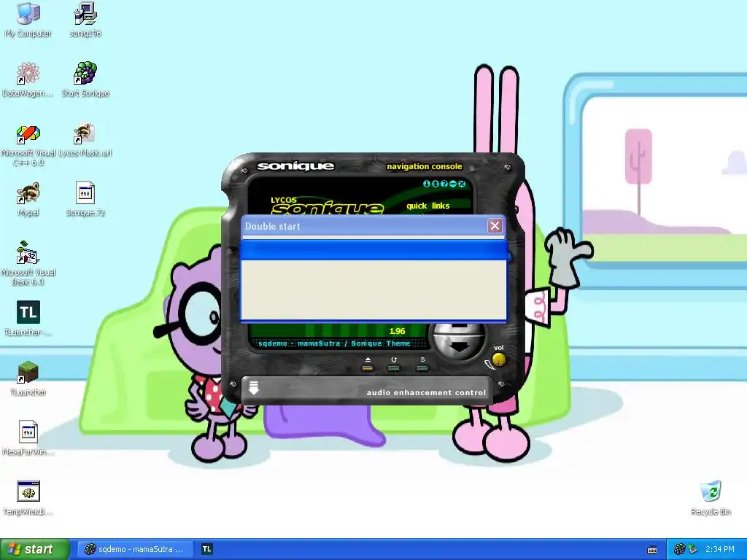Viewport: 747px width, 560px height.
Task: Click the Double start dialog title bar
Action: coord(365,226)
